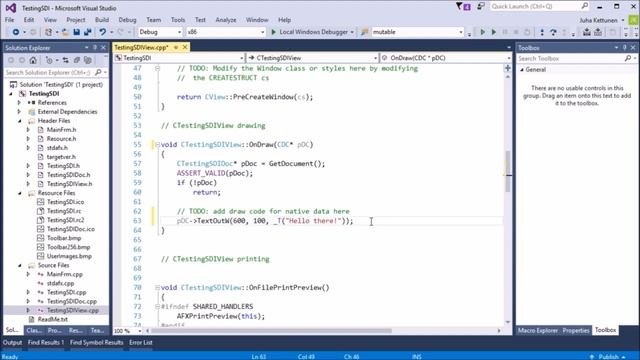The width and height of the screenshot is (640, 360).
Task: Collapse the Source Files folder
Action: point(20,265)
